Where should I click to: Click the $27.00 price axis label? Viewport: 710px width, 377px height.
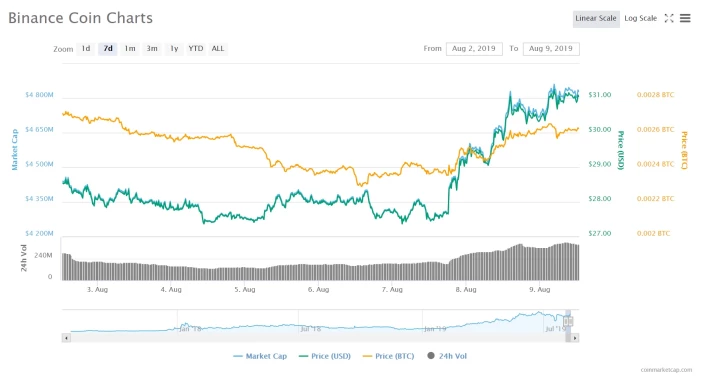point(600,234)
